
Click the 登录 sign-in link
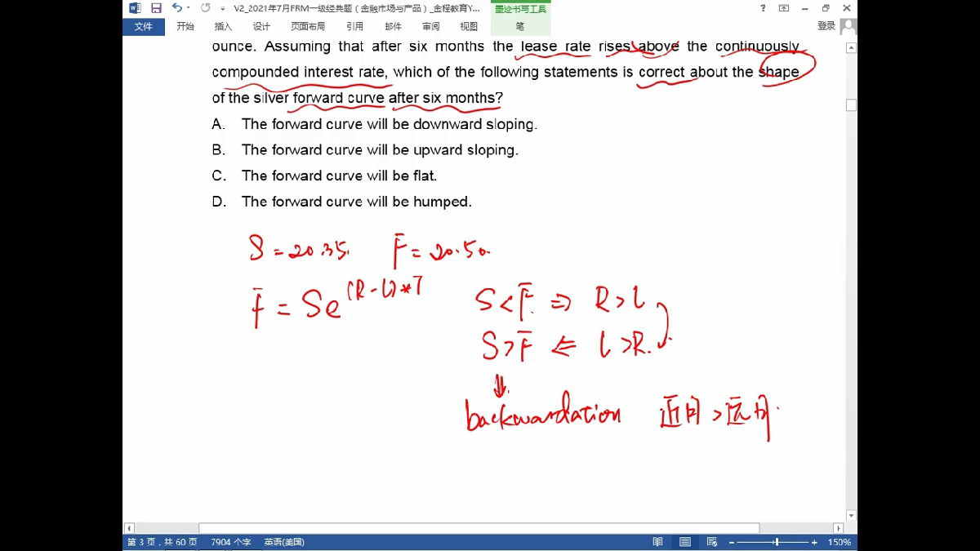click(826, 26)
